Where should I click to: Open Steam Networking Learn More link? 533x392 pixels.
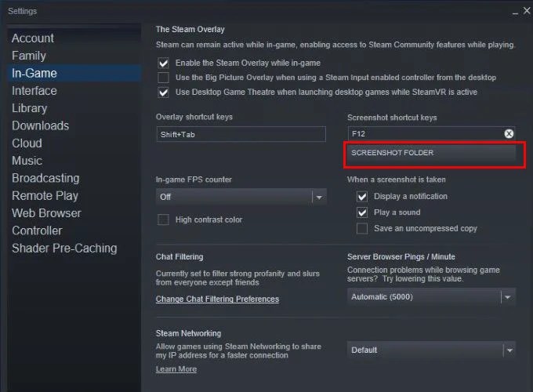point(176,369)
